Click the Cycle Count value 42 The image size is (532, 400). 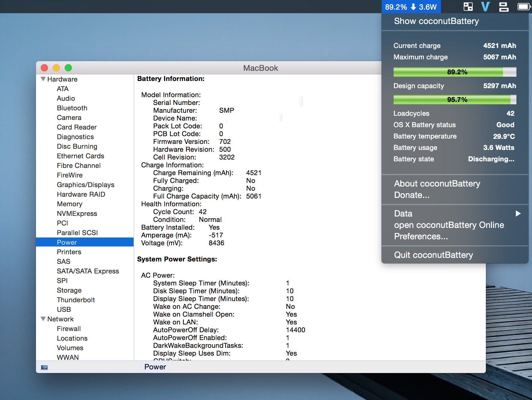pyautogui.click(x=203, y=212)
